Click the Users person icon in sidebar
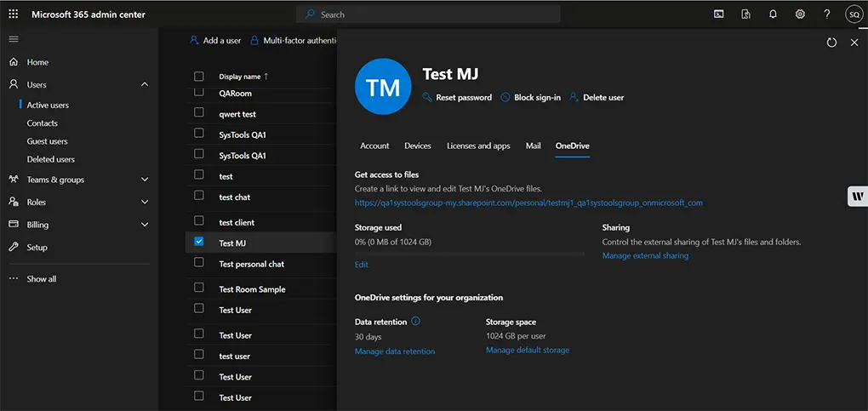Viewport: 868px width, 411px height. (x=14, y=84)
